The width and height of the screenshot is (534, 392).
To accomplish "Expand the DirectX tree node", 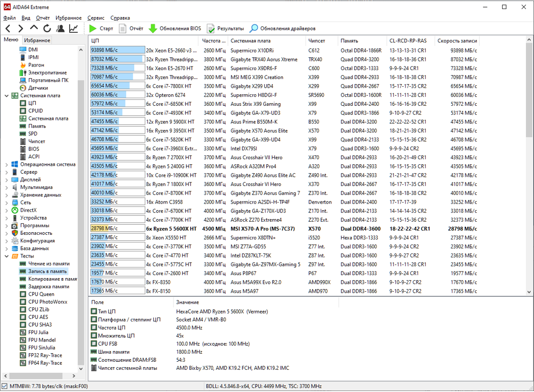I will [7, 211].
